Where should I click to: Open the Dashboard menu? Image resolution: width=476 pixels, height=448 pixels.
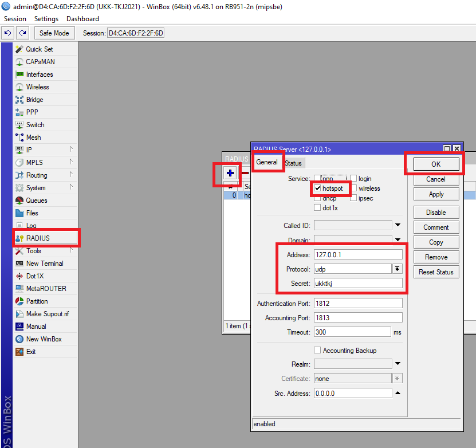click(x=82, y=19)
